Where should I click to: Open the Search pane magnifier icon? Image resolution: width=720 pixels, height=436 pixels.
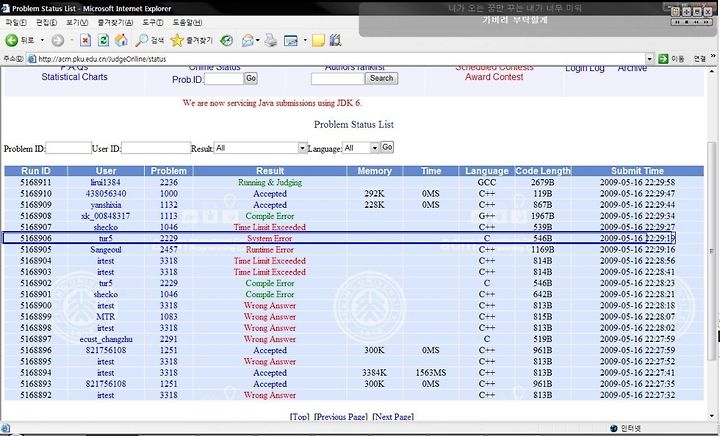[x=141, y=40]
